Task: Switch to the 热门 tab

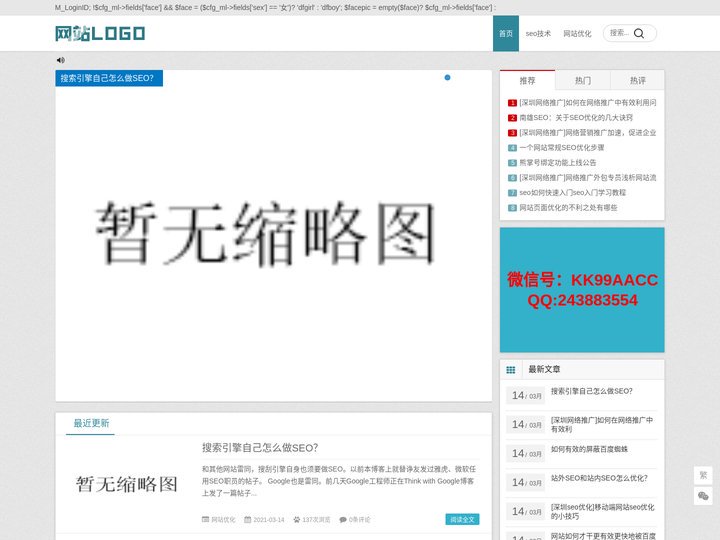Action: pyautogui.click(x=583, y=80)
